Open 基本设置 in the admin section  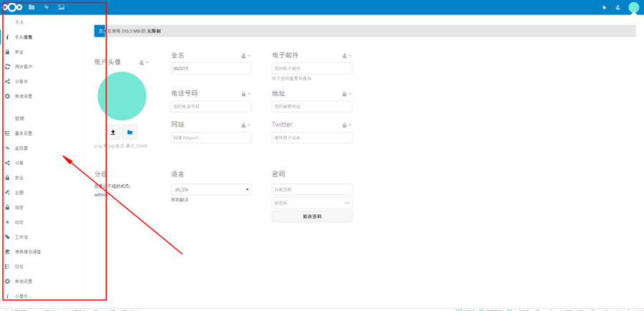pyautogui.click(x=24, y=133)
